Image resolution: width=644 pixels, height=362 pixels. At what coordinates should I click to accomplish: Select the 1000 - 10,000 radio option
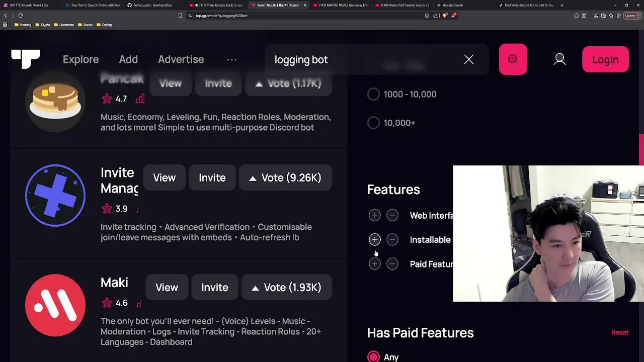pos(373,94)
